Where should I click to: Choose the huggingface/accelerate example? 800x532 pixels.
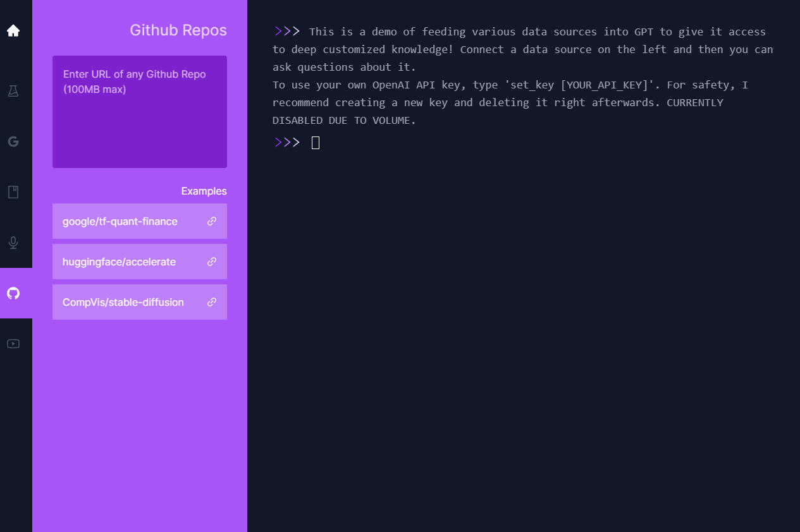(x=140, y=262)
